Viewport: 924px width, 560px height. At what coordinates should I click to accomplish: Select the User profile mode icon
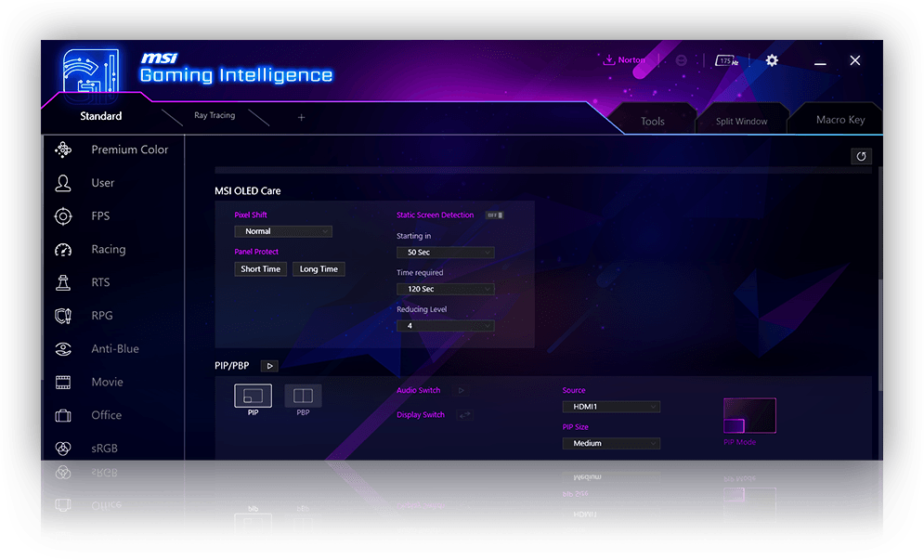click(x=63, y=183)
